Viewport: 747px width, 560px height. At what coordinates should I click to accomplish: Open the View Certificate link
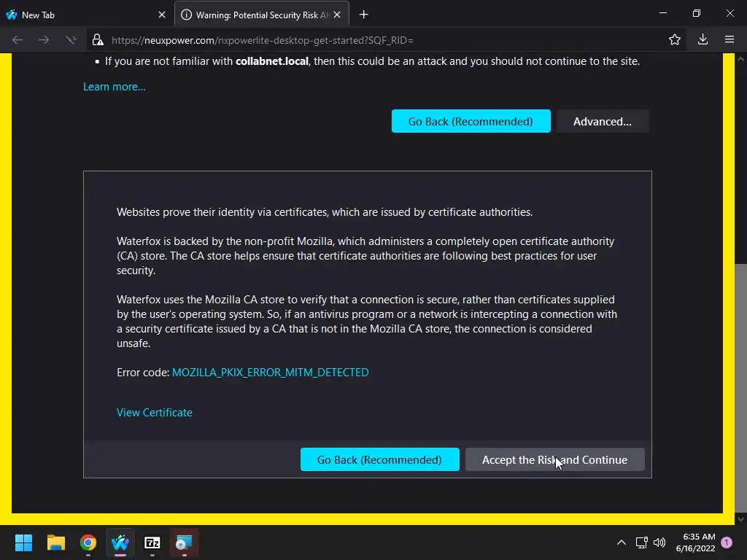pos(155,413)
